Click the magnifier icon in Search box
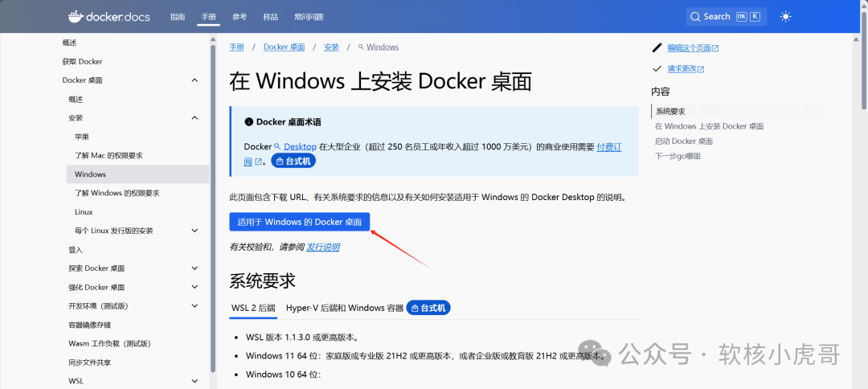Viewport: 868px width, 389px height. [696, 17]
